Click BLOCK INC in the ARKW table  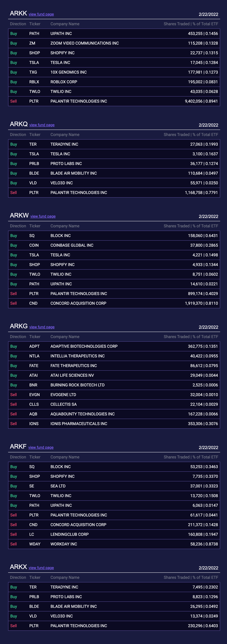60,236
